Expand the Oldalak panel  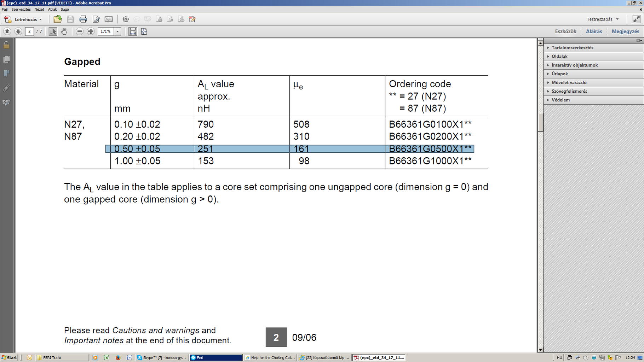pyautogui.click(x=594, y=57)
